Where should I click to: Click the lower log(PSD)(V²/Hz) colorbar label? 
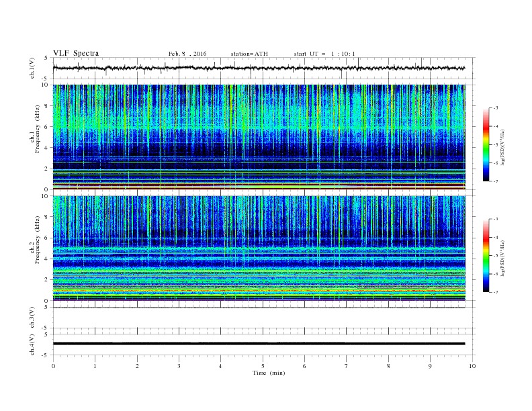pos(502,258)
